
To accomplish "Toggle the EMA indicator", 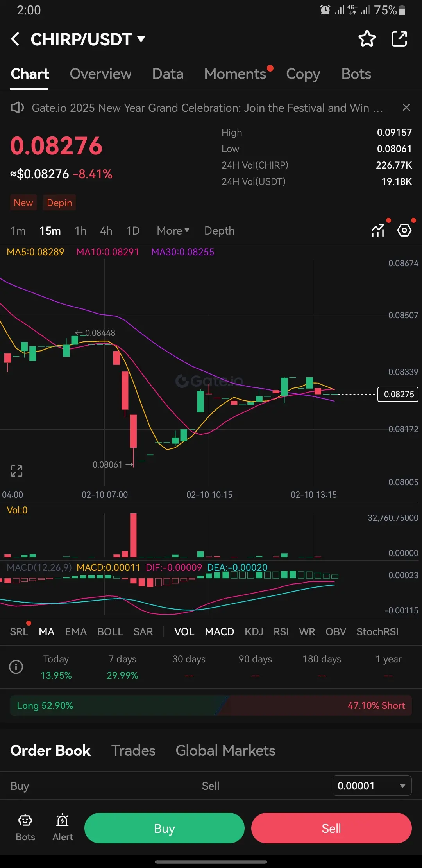I will coord(76,632).
